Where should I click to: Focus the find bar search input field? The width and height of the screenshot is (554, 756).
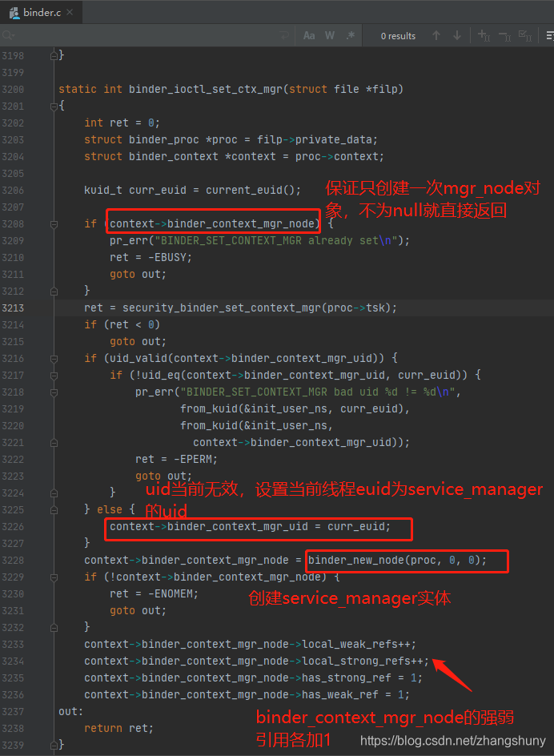click(147, 36)
